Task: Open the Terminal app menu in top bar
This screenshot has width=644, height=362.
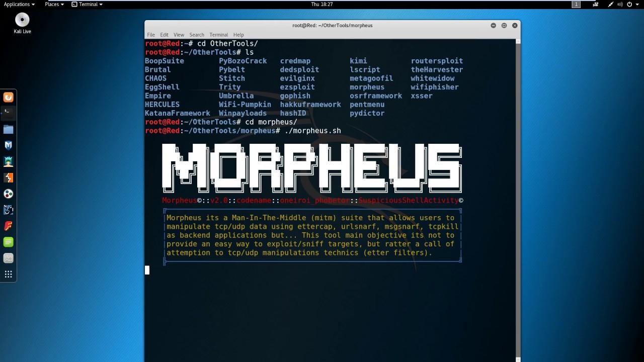Action: click(x=87, y=4)
